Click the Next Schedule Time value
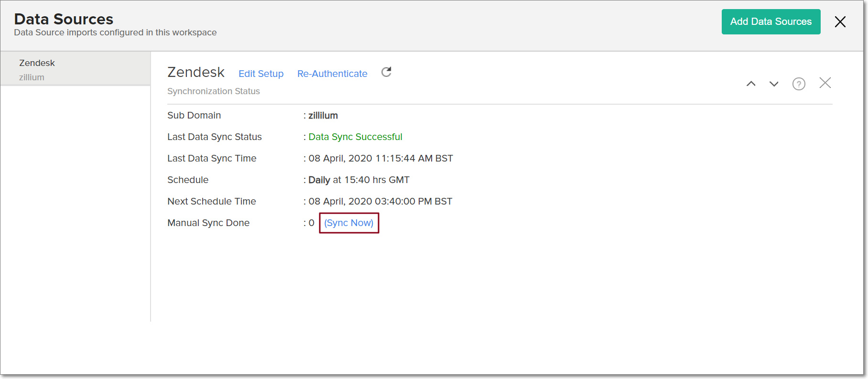This screenshot has width=868, height=379. click(x=380, y=201)
